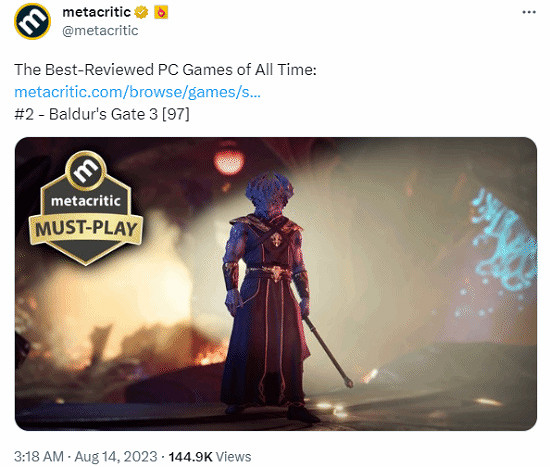Click the "#2 - Baldur's Gate 3 [97]" text

[x=102, y=114]
